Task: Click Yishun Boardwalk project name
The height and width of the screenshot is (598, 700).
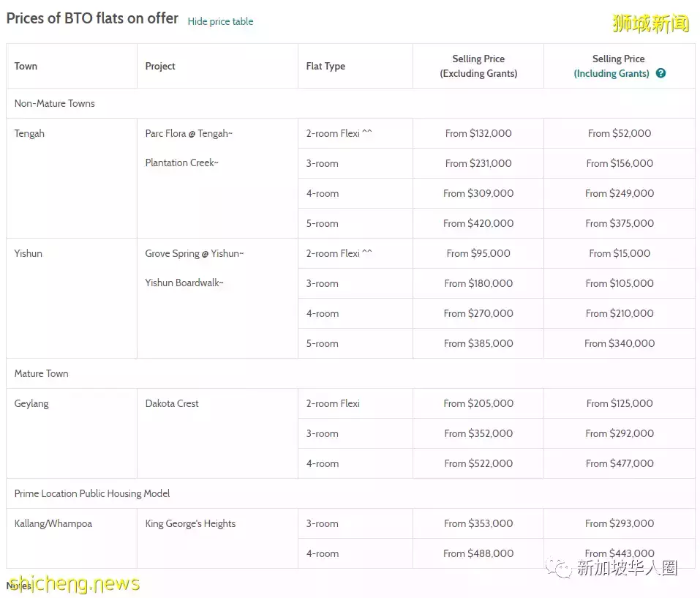Action: click(x=184, y=283)
